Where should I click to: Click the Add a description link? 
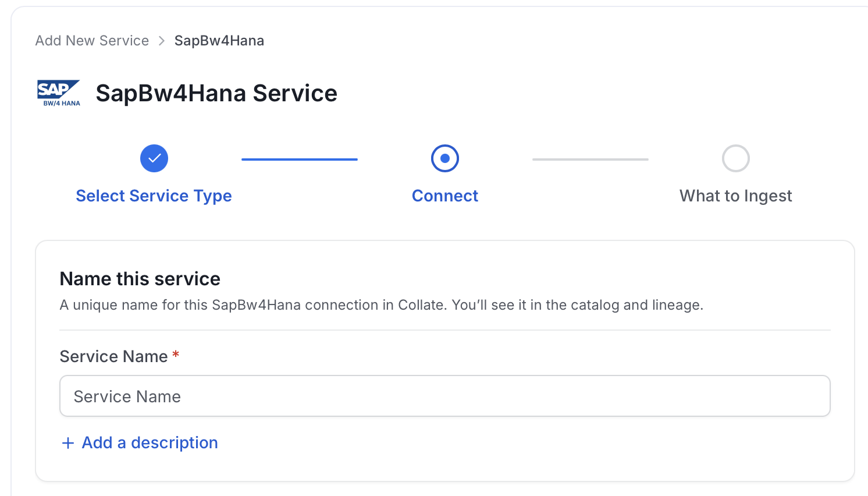pyautogui.click(x=150, y=442)
